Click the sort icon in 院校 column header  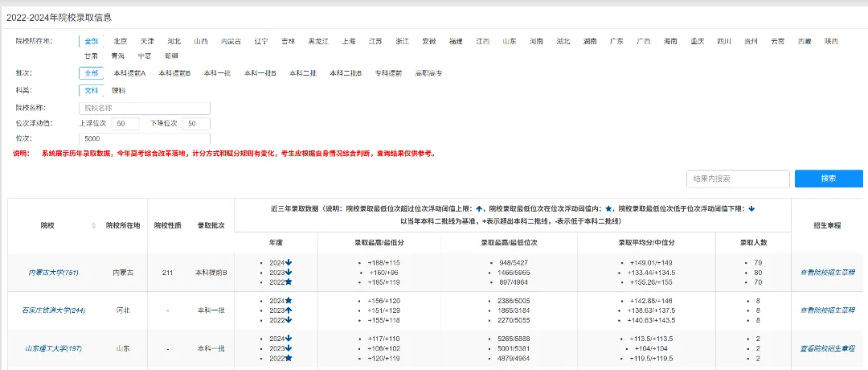pos(93,226)
